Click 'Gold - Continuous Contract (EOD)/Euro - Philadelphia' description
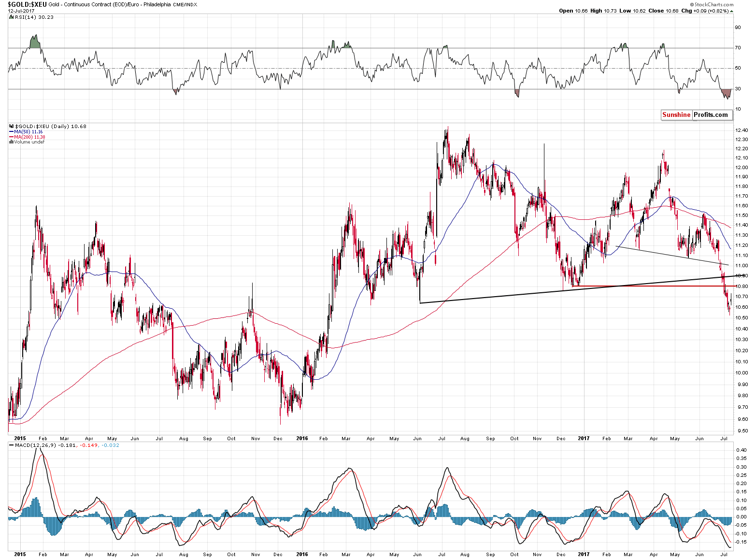Viewport: 756px width, 559px height. [109, 5]
